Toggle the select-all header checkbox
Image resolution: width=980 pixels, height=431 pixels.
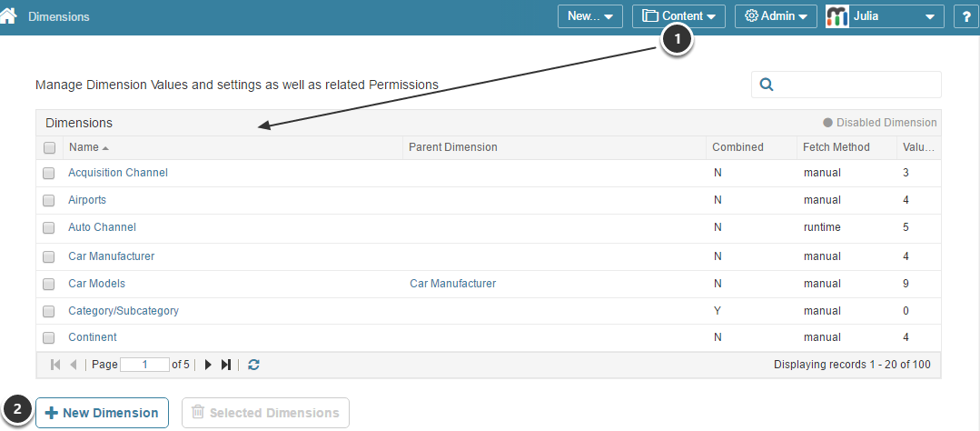pos(50,148)
